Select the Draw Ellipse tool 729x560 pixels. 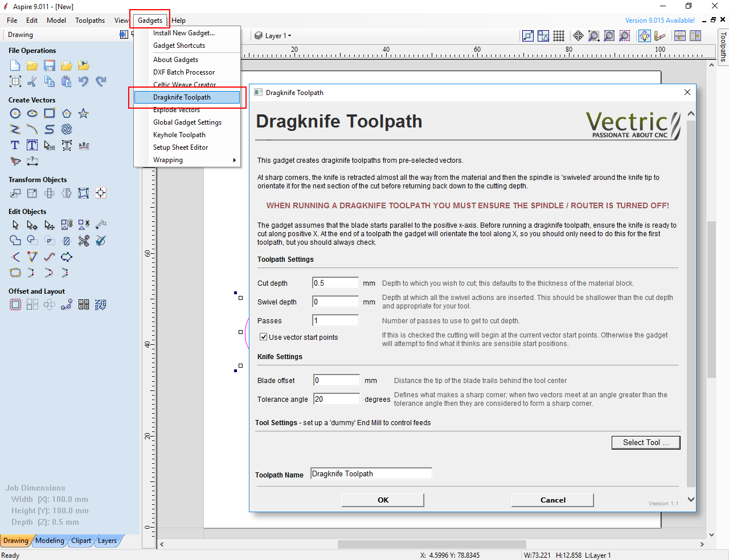(32, 113)
